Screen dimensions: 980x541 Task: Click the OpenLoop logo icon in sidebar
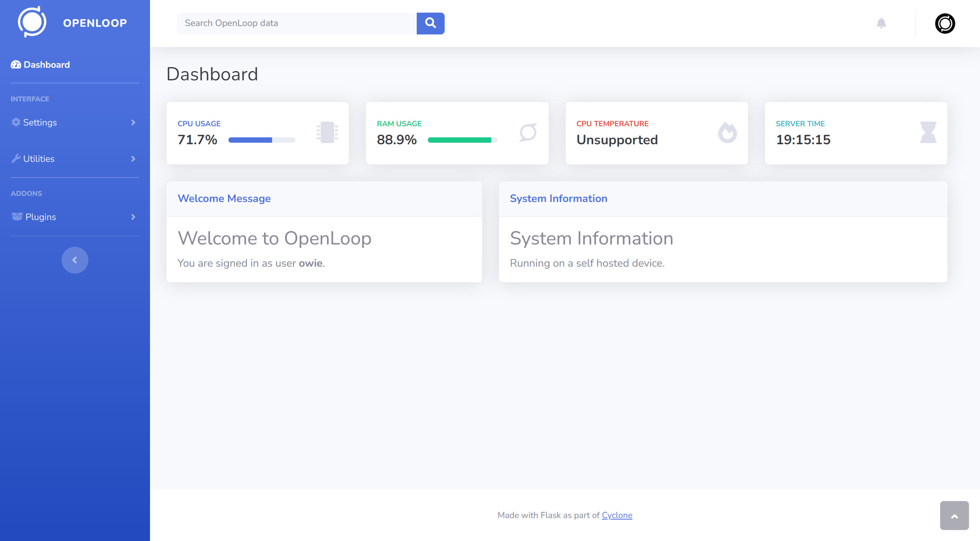pos(32,22)
